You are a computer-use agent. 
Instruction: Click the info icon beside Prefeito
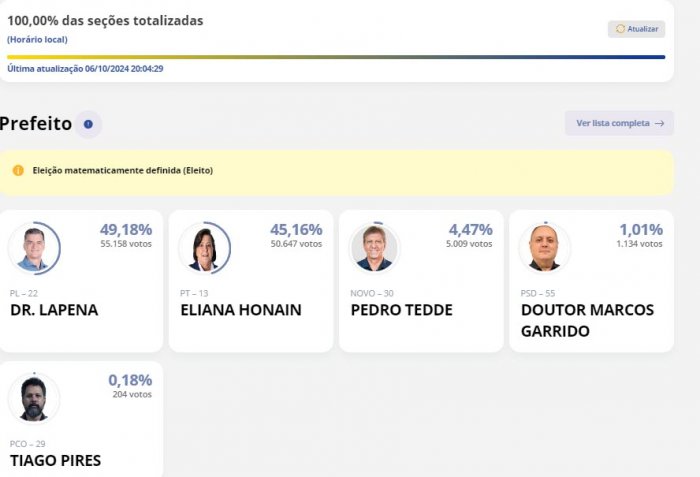point(88,124)
